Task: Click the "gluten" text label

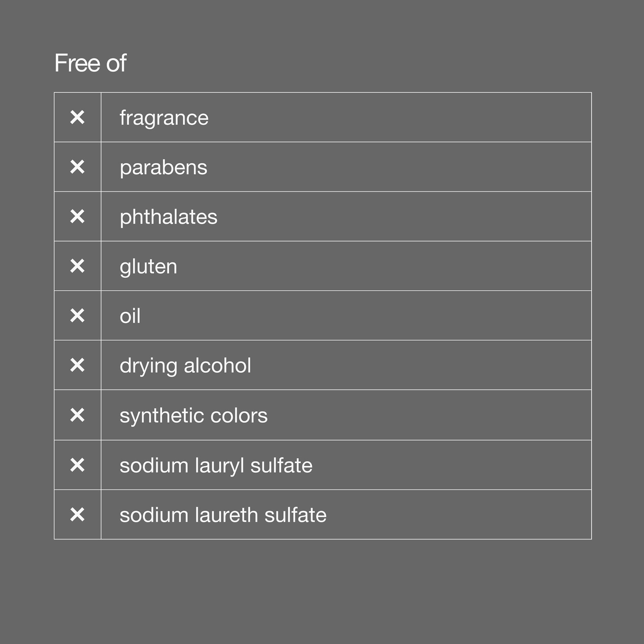Action: tap(148, 267)
